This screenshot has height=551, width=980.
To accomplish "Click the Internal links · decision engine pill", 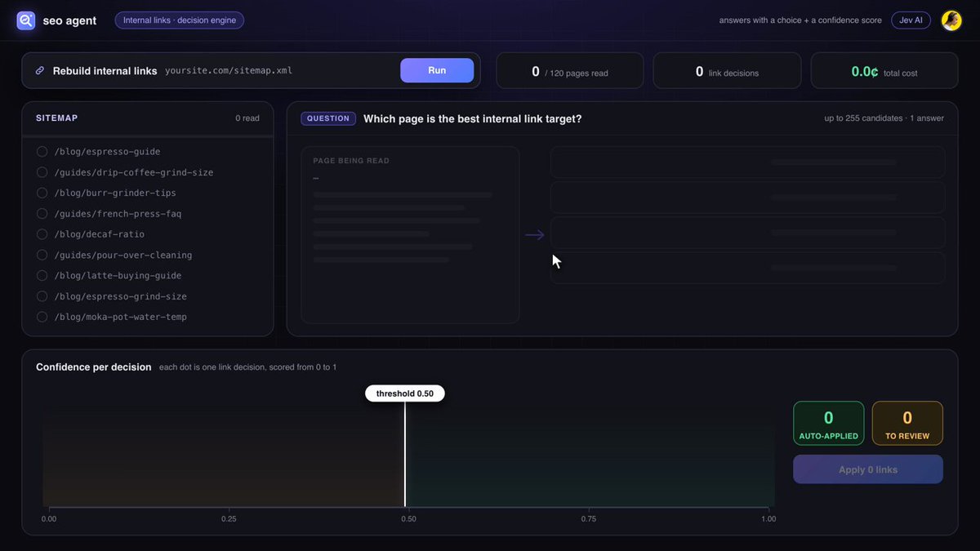I will [x=180, y=20].
